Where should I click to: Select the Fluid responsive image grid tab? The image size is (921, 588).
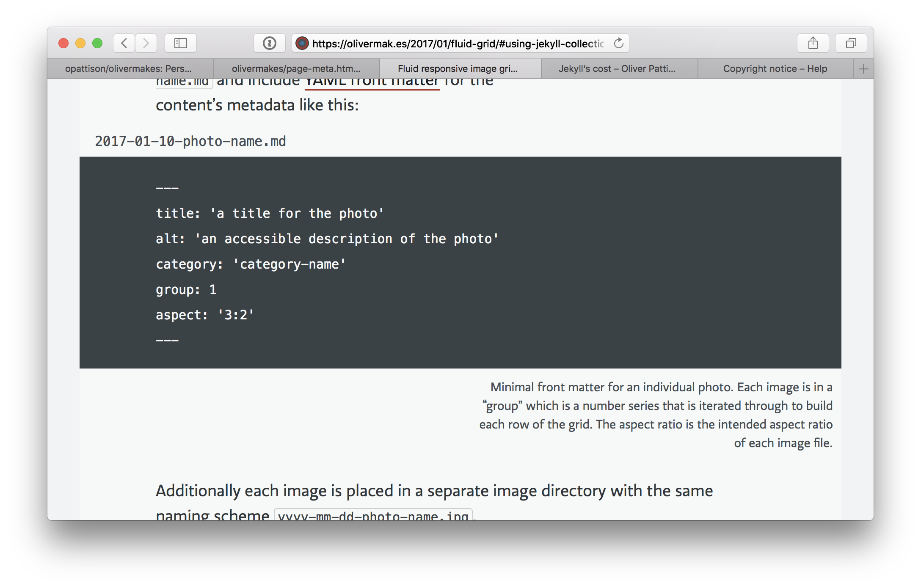(x=458, y=69)
